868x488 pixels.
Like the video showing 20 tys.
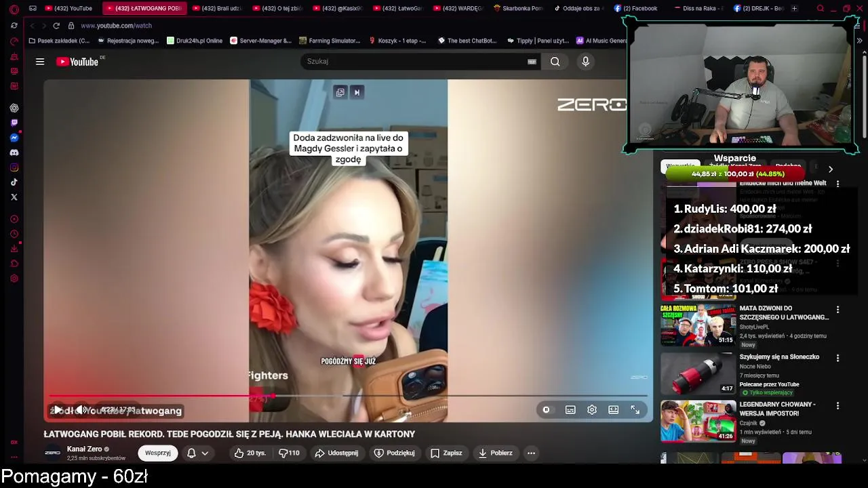point(250,453)
